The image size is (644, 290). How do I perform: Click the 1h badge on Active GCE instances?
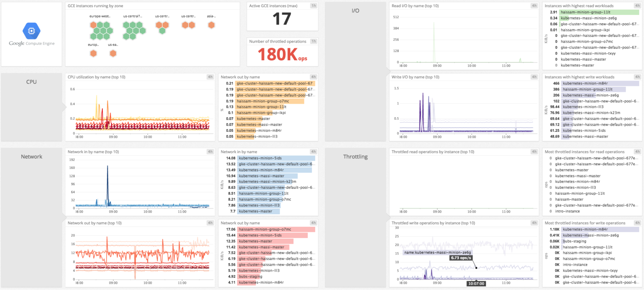click(314, 5)
